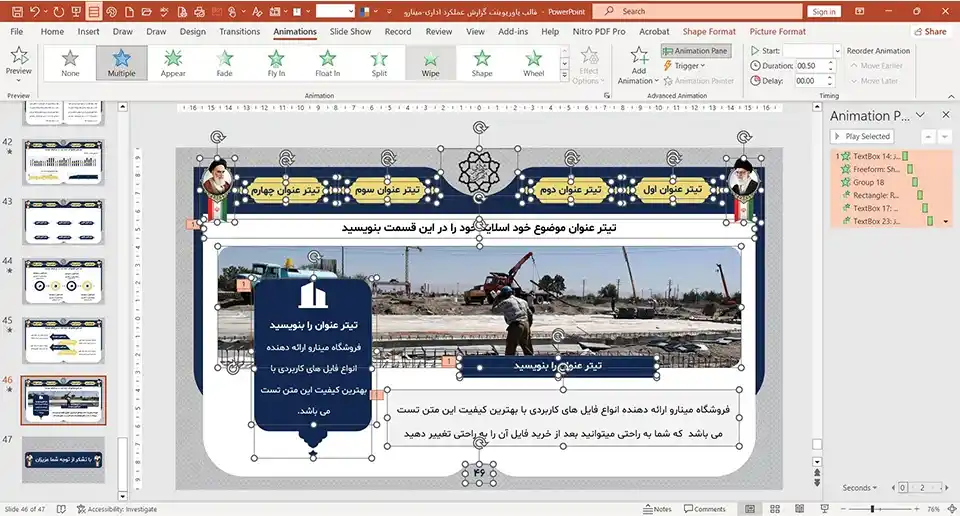Click the Share button
This screenshot has width=960, height=516.
click(x=930, y=31)
